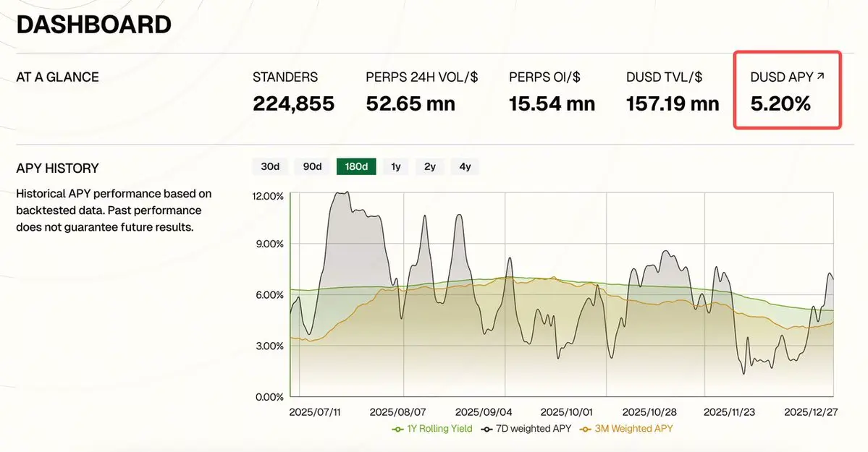Select the 180d time range tab
This screenshot has width=868, height=452.
pyautogui.click(x=356, y=166)
